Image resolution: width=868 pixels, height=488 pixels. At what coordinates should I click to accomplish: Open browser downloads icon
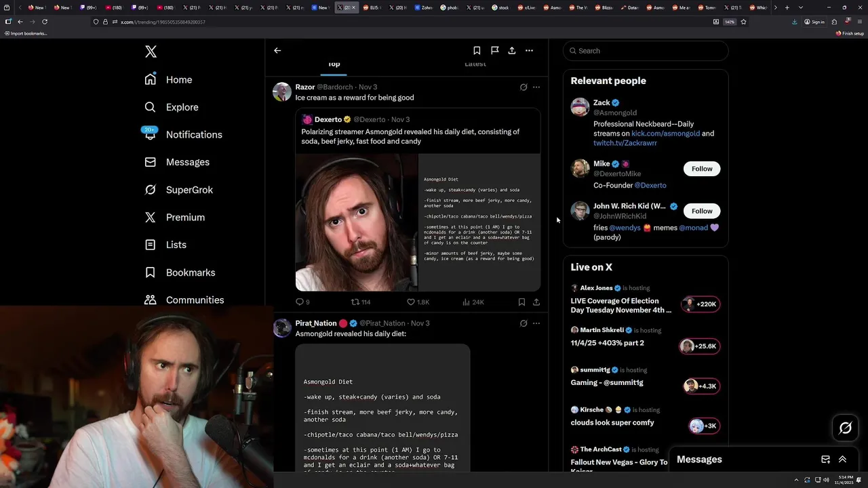794,22
